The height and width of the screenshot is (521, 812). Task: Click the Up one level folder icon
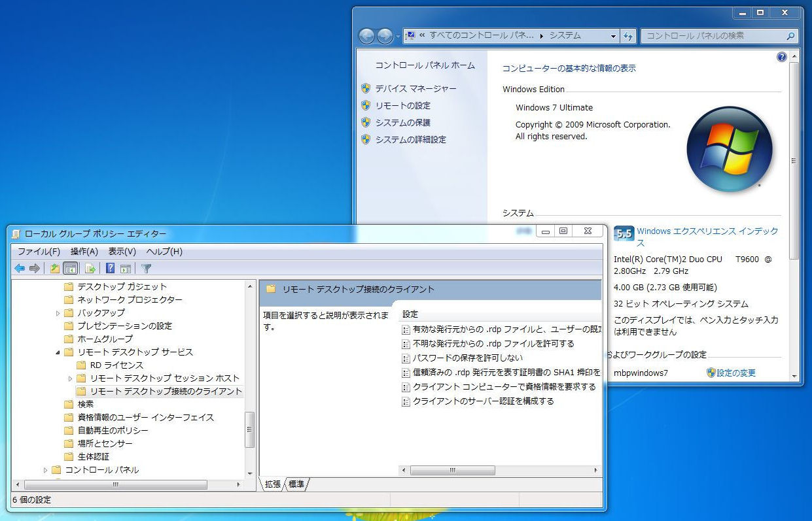point(55,268)
